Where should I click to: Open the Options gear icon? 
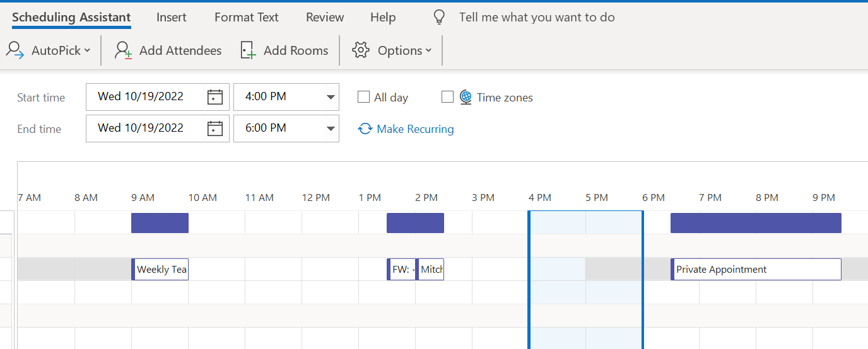click(361, 50)
